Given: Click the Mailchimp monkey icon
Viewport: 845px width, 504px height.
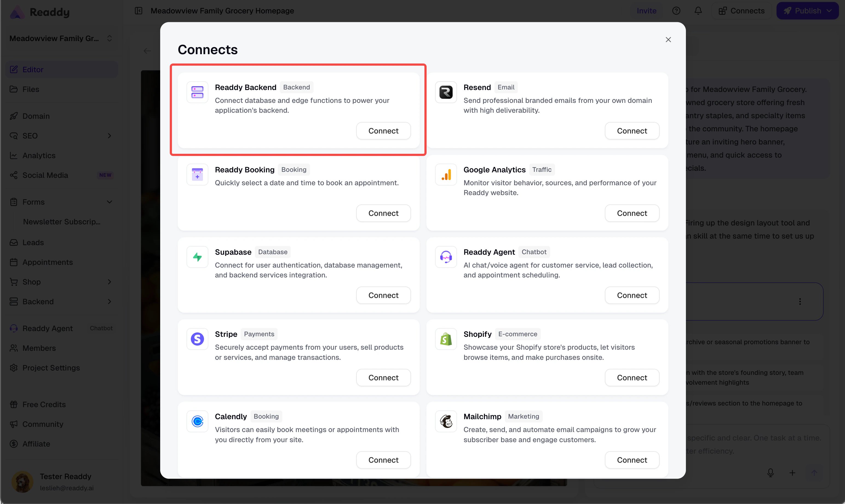Looking at the screenshot, I should [x=446, y=421].
